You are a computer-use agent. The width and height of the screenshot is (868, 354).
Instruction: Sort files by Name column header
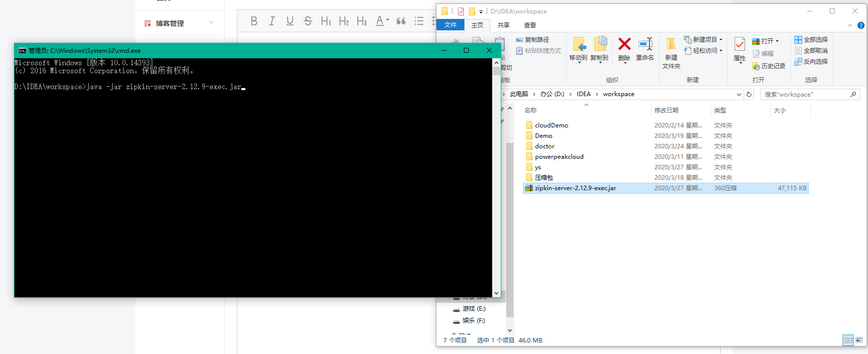[x=531, y=111]
